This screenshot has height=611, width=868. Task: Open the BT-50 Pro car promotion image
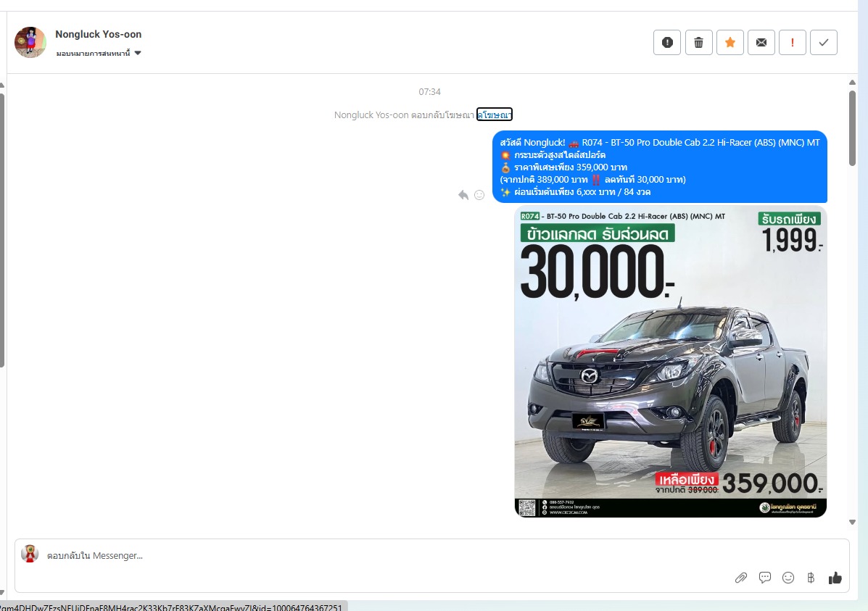(x=670, y=362)
